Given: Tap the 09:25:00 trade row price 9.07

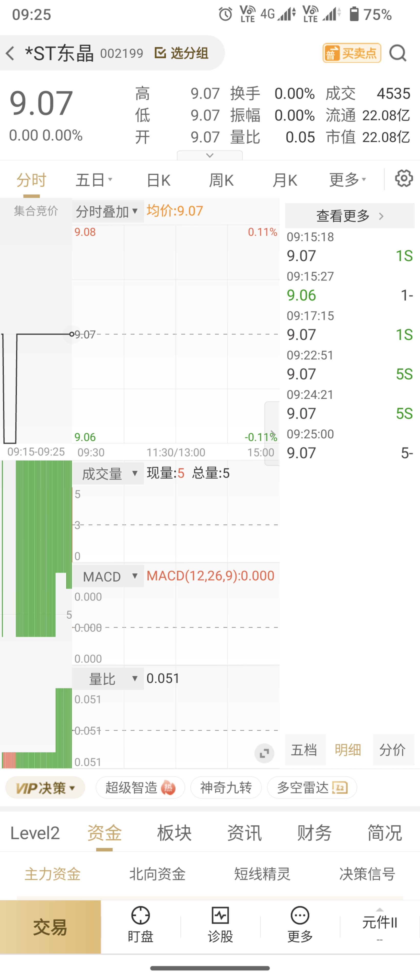Looking at the screenshot, I should (x=301, y=453).
